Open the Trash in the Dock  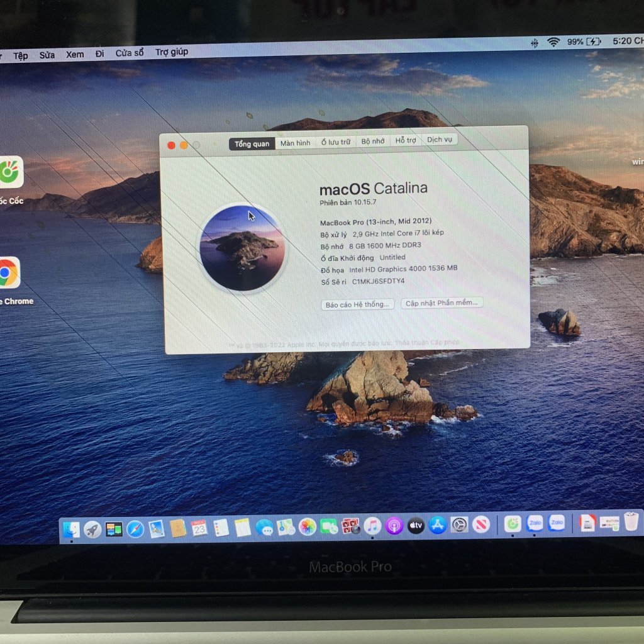631,521
